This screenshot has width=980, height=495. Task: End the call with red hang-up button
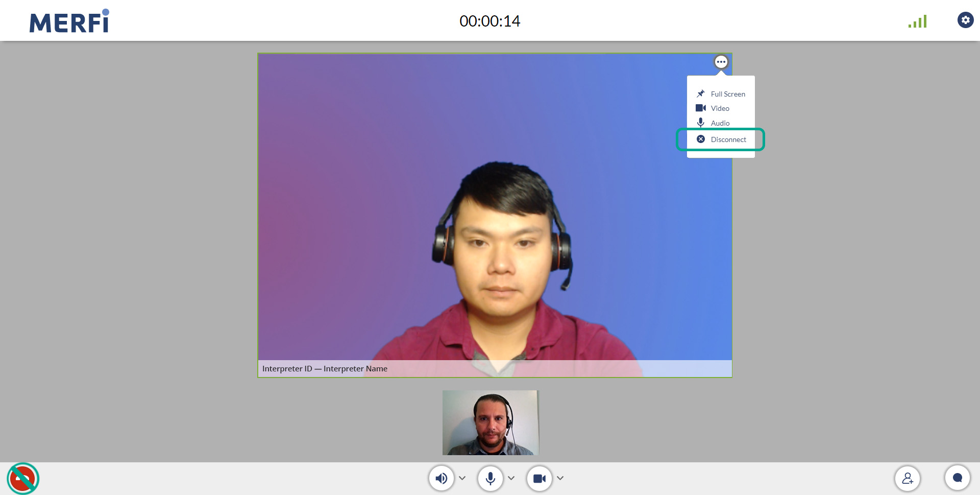point(23,479)
